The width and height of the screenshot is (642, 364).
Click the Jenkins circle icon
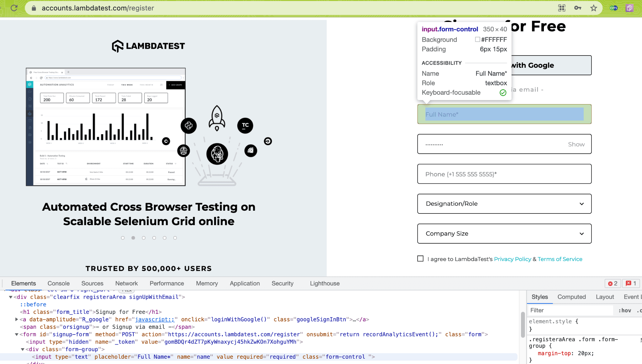coord(217,154)
